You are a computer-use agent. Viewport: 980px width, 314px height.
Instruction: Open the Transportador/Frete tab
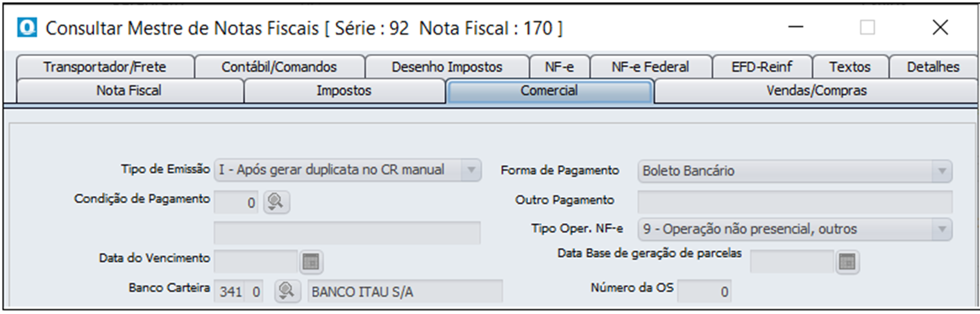click(x=105, y=67)
